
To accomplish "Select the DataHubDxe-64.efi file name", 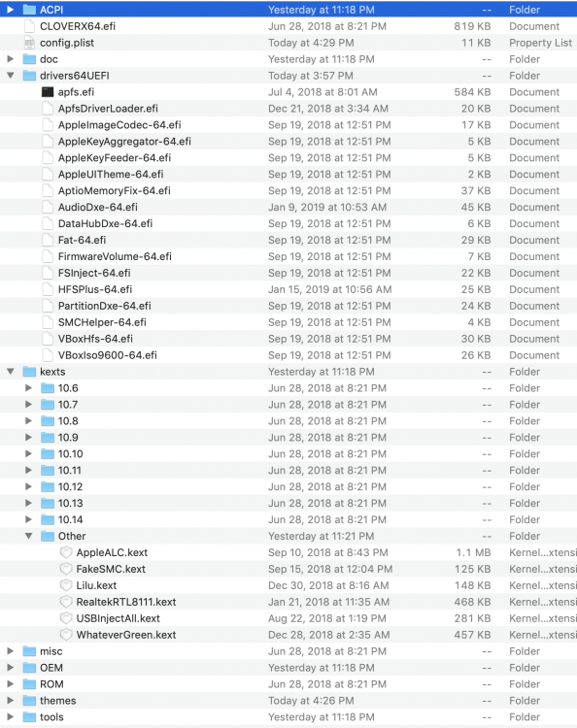I will click(x=106, y=223).
